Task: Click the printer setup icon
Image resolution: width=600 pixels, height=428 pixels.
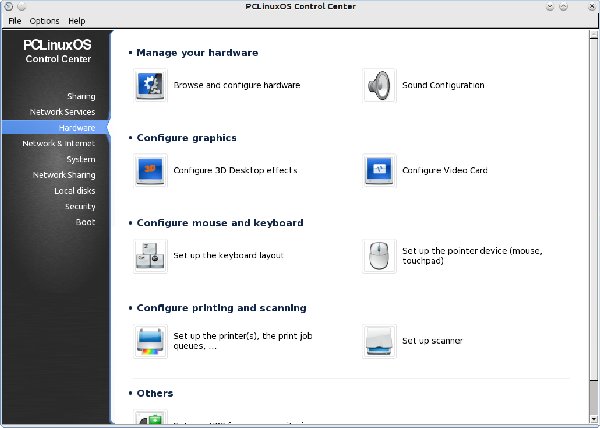Action: tap(150, 341)
